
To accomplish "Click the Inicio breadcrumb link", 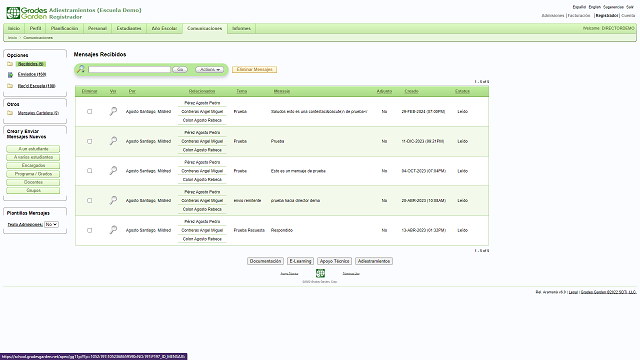I will (x=12, y=38).
